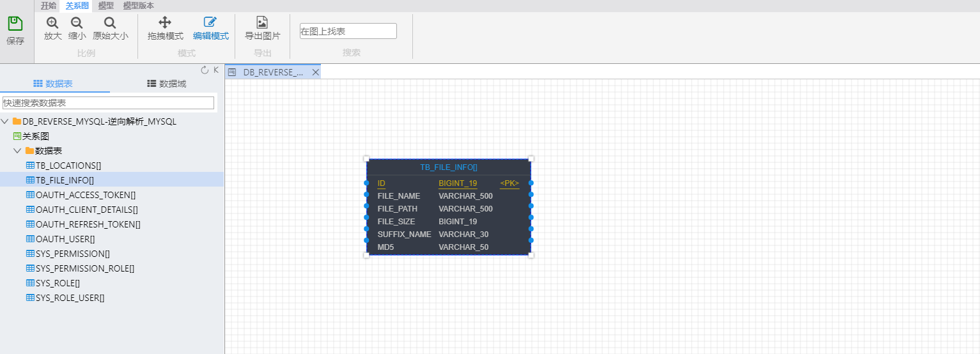Select SYS_ROLE[] table
The width and height of the screenshot is (980, 354).
pyautogui.click(x=58, y=283)
